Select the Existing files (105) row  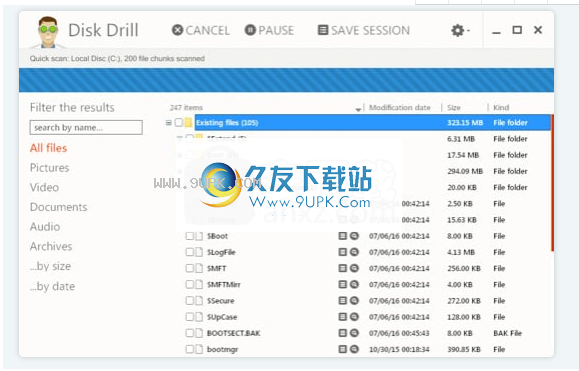373,122
